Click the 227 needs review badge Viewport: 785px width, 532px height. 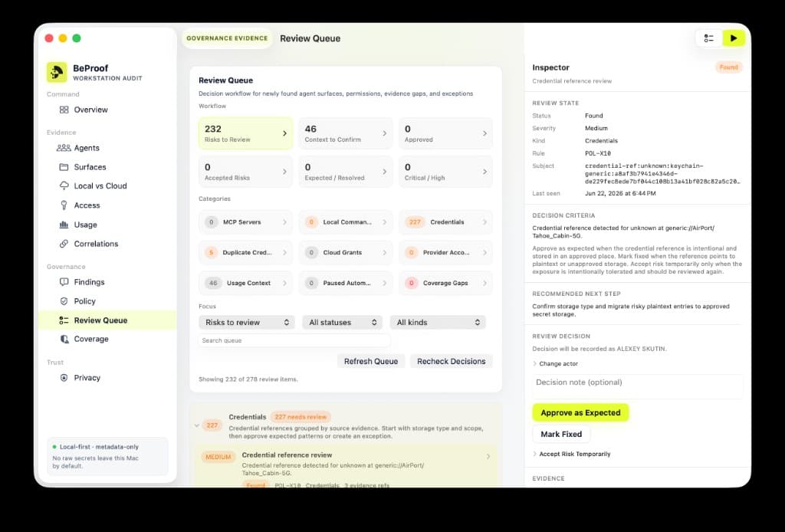click(x=301, y=417)
